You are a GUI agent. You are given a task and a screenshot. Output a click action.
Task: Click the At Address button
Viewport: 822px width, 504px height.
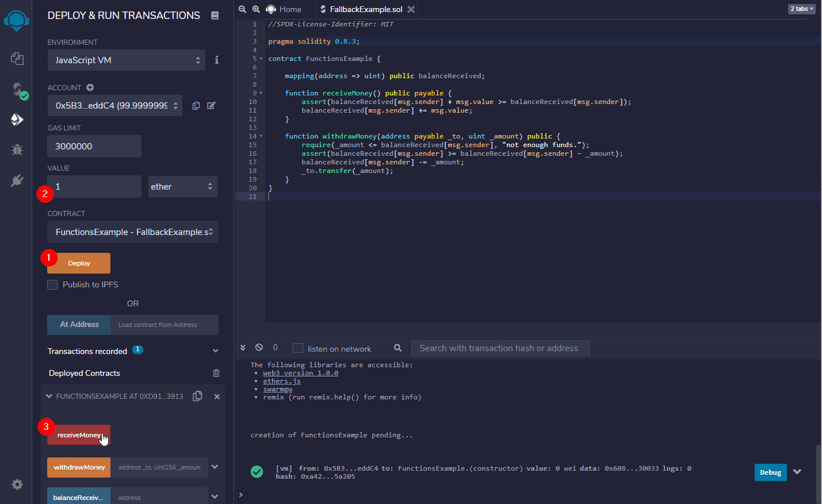coord(79,325)
